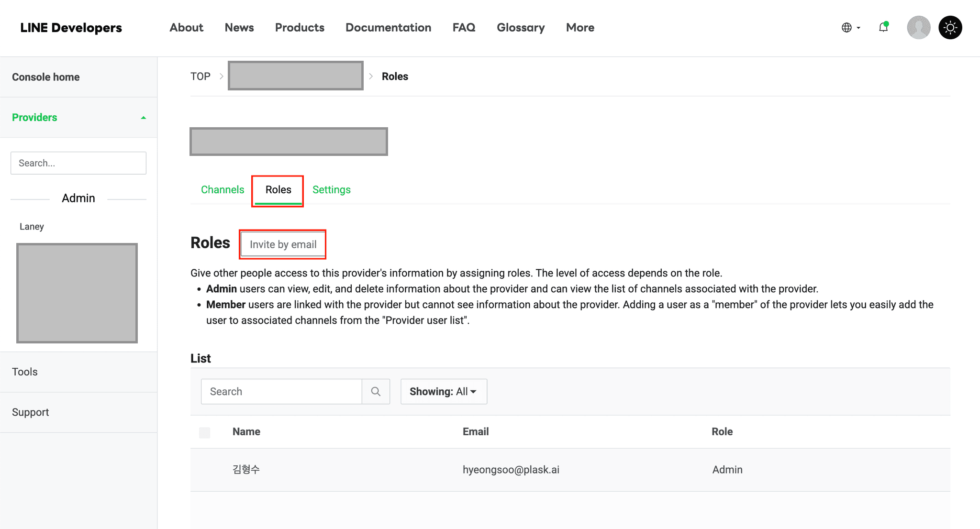Open the About menu
980x529 pixels.
(x=186, y=28)
